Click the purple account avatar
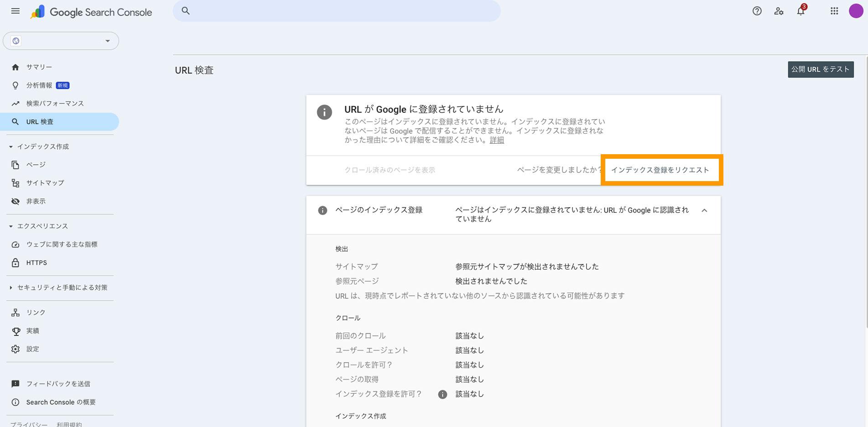The image size is (868, 427). 856,11
